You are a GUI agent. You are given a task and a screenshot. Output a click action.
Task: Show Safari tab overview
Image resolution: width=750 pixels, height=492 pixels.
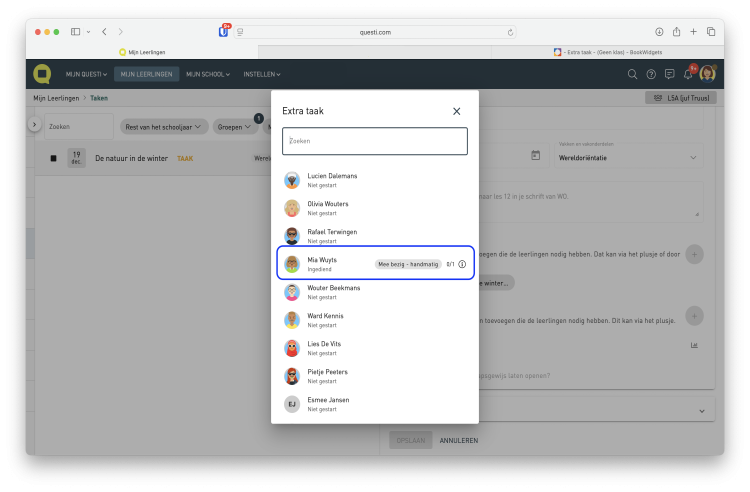pos(711,32)
